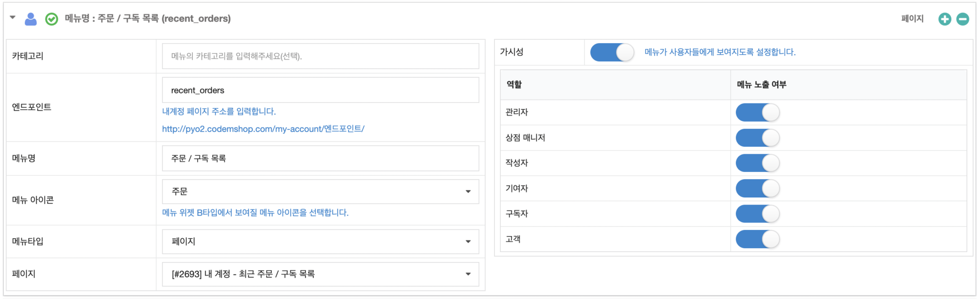Toggle the 구독자 role switch
The image size is (980, 299).
click(x=757, y=214)
